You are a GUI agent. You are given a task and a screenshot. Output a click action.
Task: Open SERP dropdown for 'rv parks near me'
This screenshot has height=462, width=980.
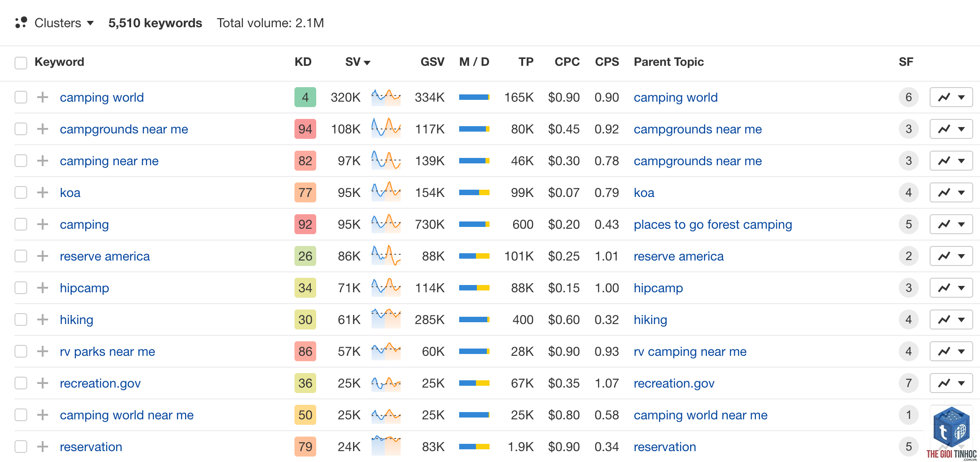[x=951, y=351]
